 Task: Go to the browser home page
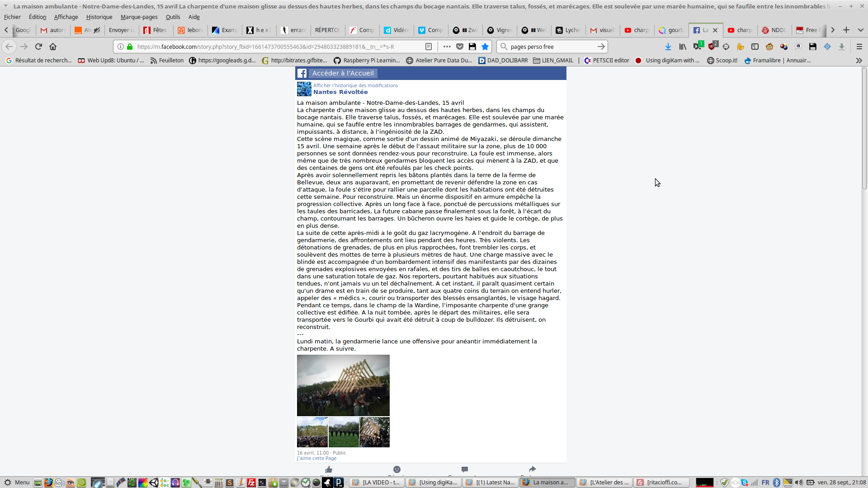point(53,47)
